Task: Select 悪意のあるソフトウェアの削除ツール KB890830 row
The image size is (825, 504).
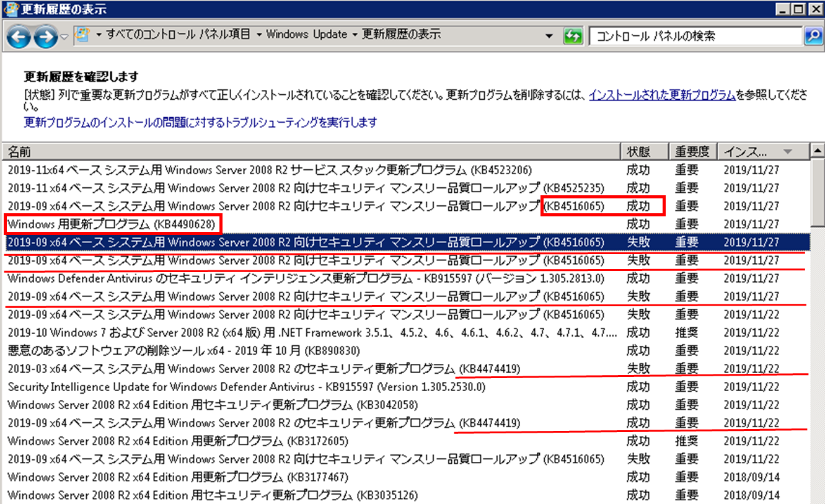Action: click(x=406, y=350)
